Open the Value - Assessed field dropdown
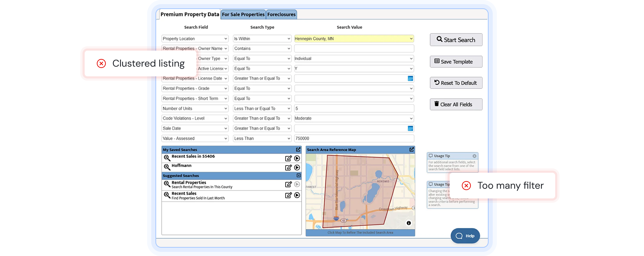Viewport: 644px width, 256px height. pyautogui.click(x=195, y=138)
